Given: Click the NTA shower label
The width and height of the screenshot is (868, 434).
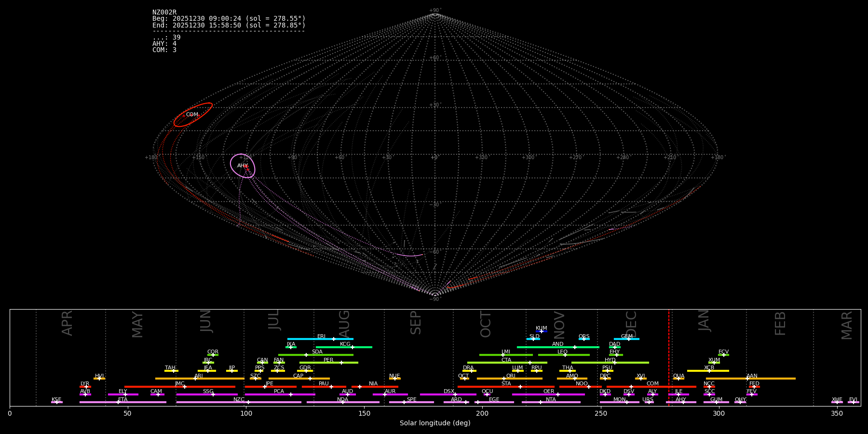Looking at the screenshot, I should pyautogui.click(x=551, y=399).
